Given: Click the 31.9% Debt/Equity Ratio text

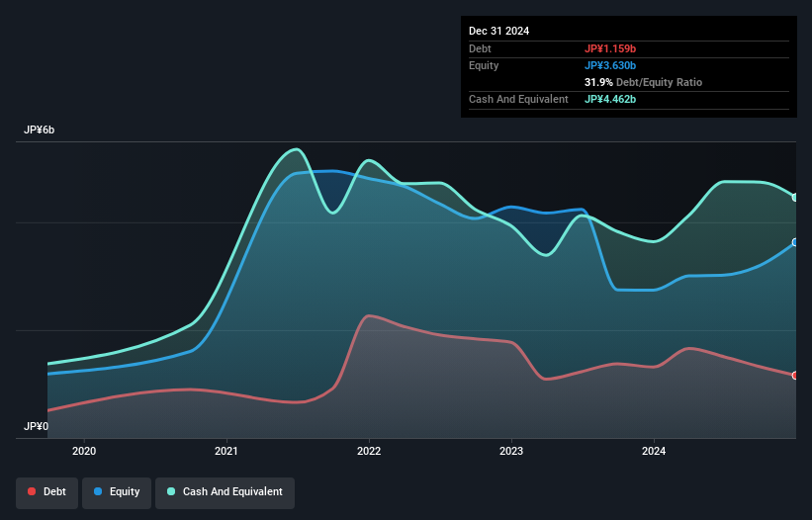Looking at the screenshot, I should pyautogui.click(x=643, y=82).
